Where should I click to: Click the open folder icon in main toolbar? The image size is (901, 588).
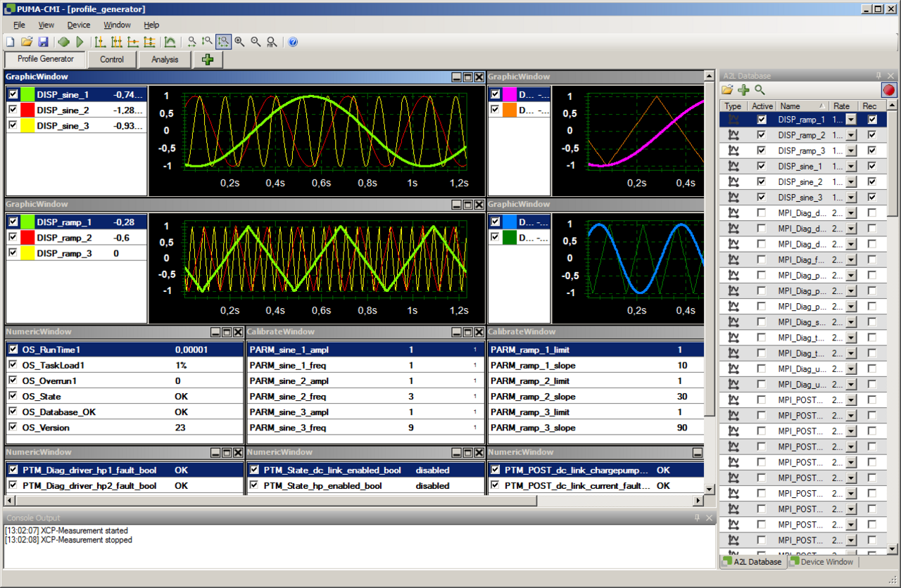tap(27, 42)
